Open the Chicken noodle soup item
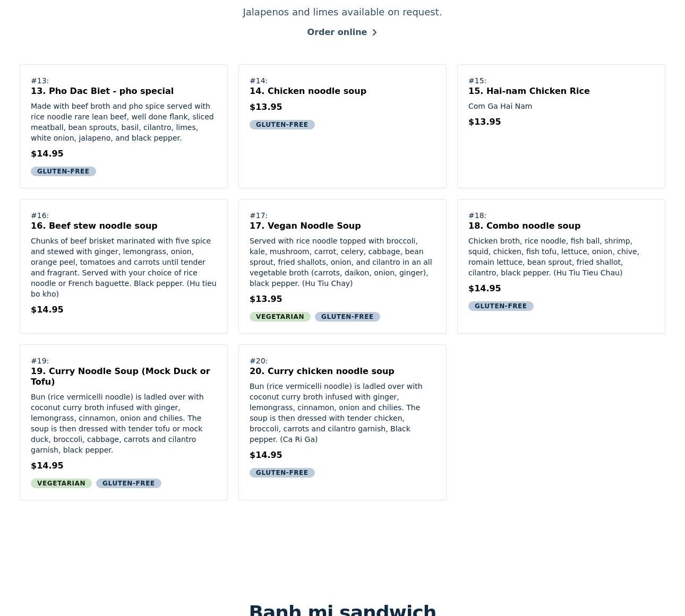Screen dimensions: 685x616 pos(308,91)
